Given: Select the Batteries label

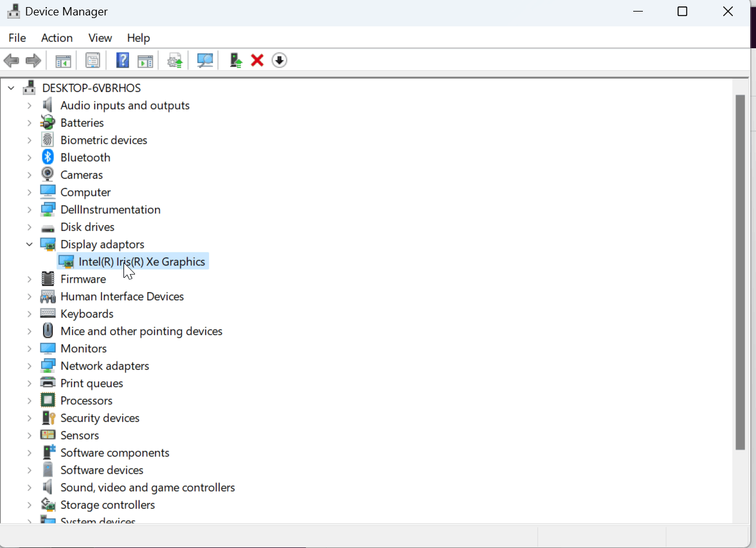Looking at the screenshot, I should pos(82,122).
